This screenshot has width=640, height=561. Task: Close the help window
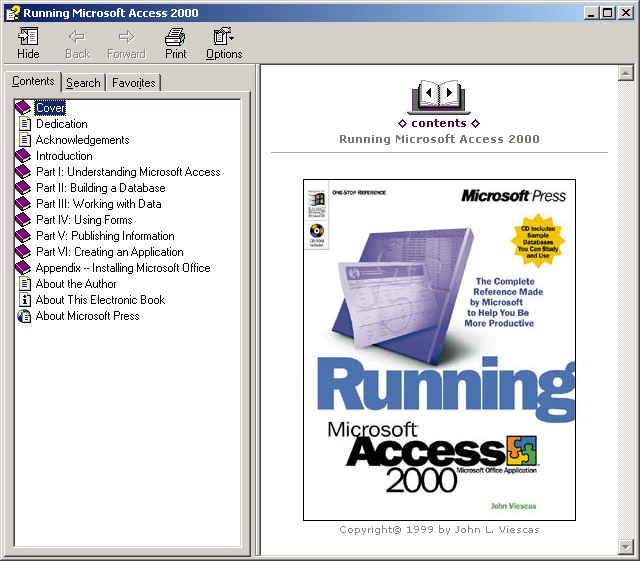click(625, 13)
